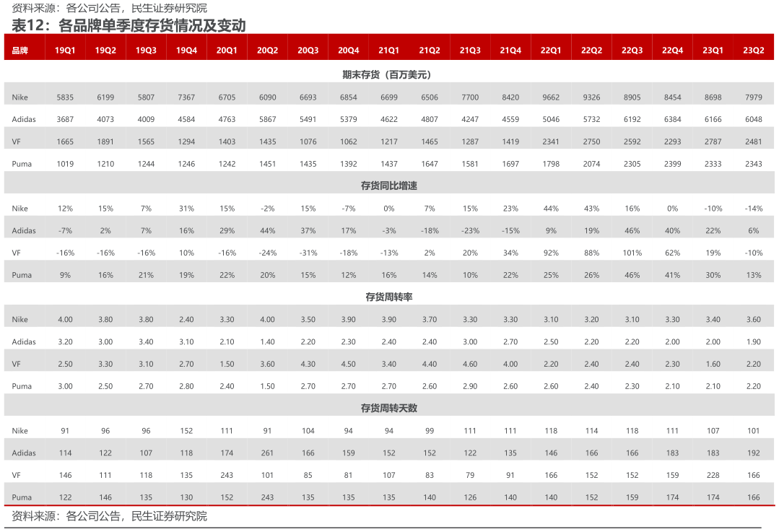Click VF turnover ratio value 1.60
779x532 pixels.
(713, 364)
